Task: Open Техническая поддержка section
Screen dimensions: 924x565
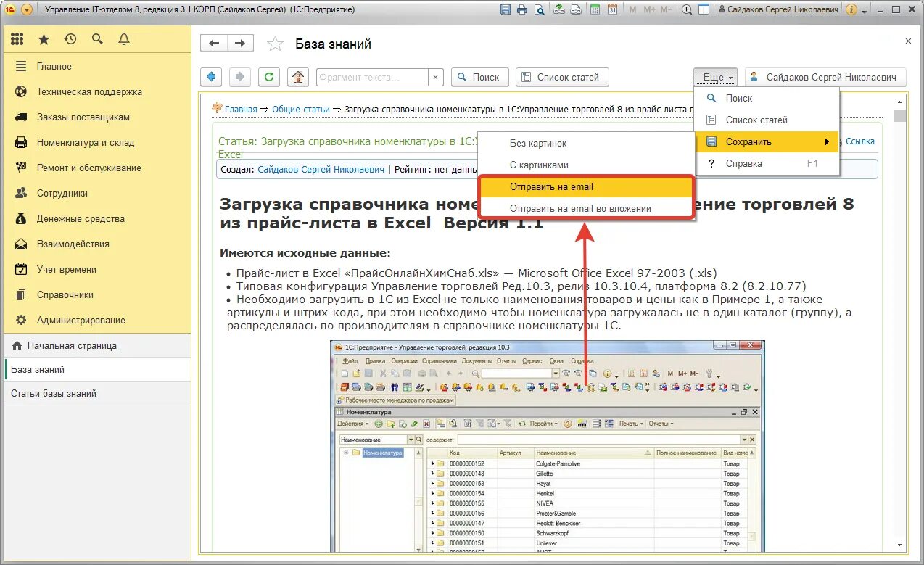Action: 96,91
